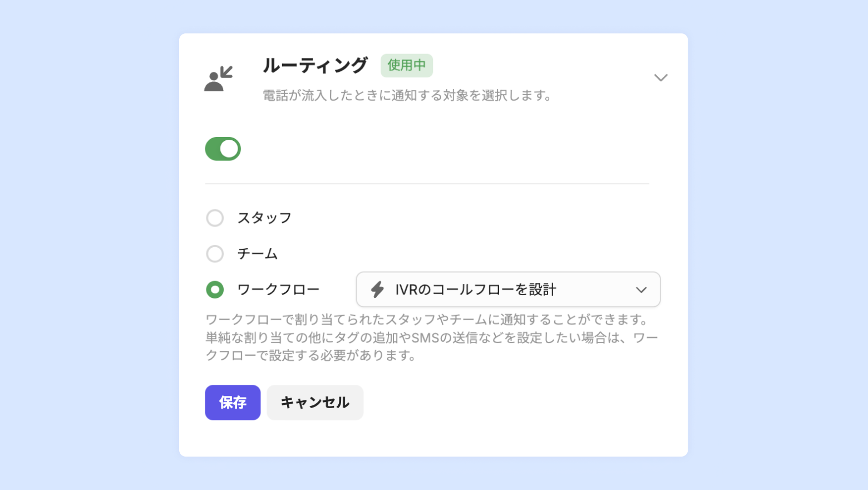Collapse the ルーティング section with the top-right chevron
Image resolution: width=868 pixels, height=490 pixels.
pos(660,77)
